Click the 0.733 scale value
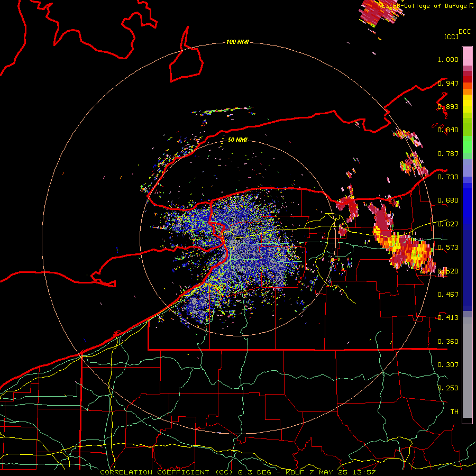The image size is (476, 476). 448,177
